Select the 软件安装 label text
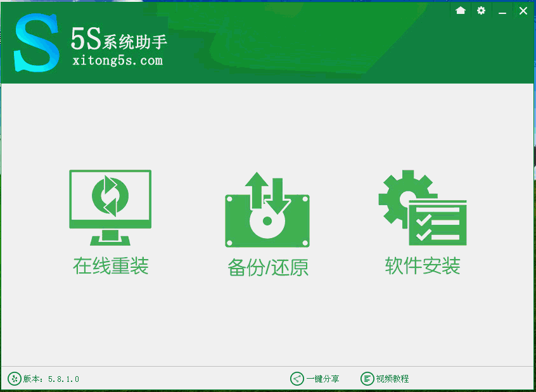 pos(422,266)
